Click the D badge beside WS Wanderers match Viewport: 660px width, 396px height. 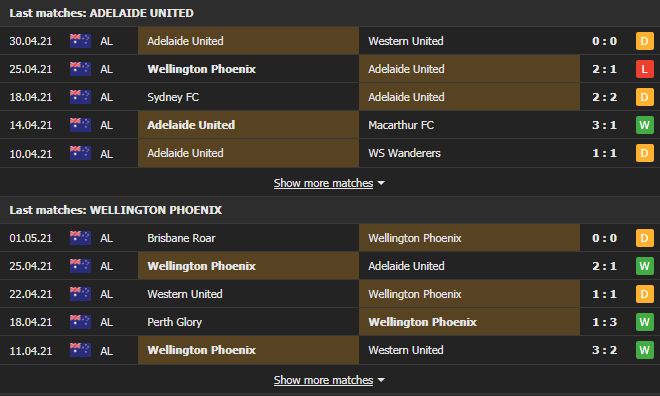coord(644,153)
